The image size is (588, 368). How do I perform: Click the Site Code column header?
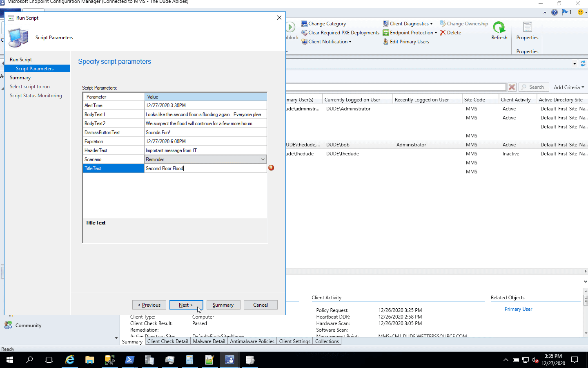[480, 100]
